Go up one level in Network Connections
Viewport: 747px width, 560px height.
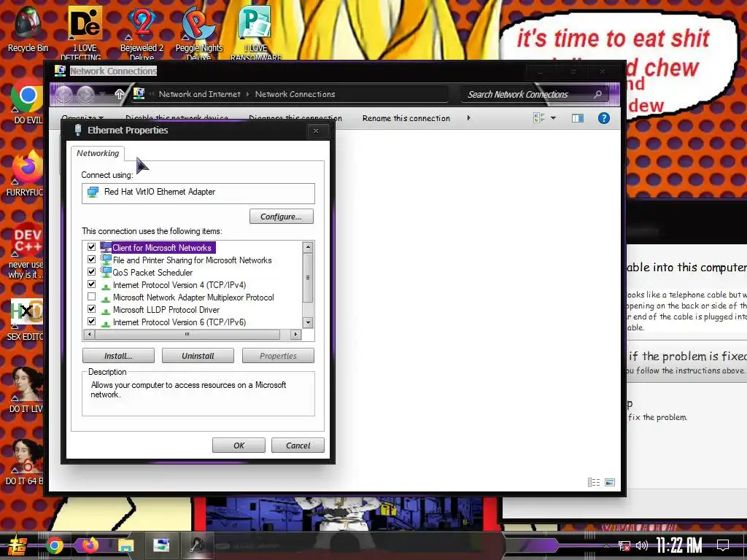119,94
